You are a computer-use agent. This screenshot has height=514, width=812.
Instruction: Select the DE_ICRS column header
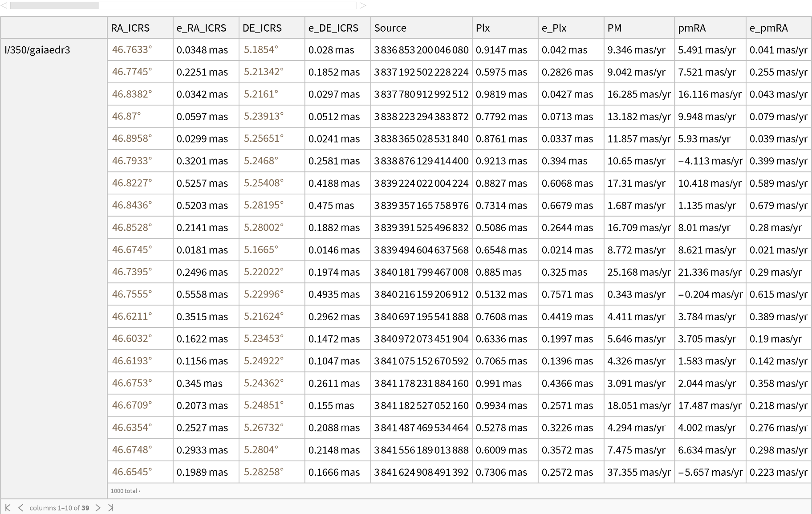coord(262,28)
